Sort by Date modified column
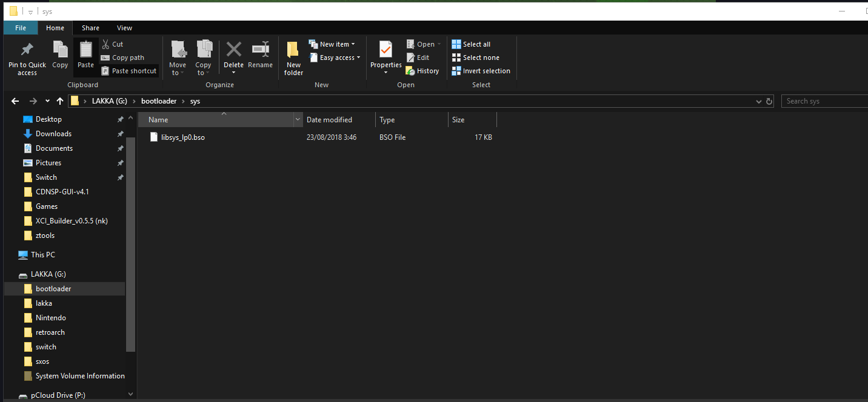Viewport: 868px width, 402px height. 339,119
